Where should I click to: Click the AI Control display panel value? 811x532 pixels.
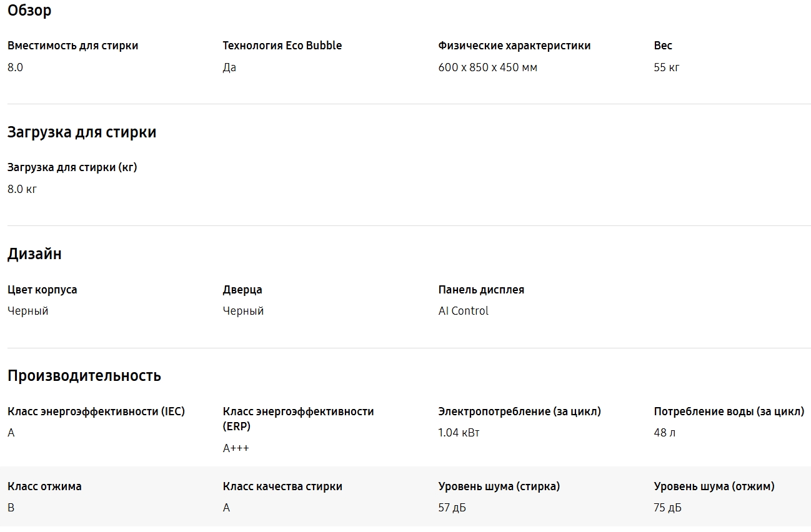463,311
